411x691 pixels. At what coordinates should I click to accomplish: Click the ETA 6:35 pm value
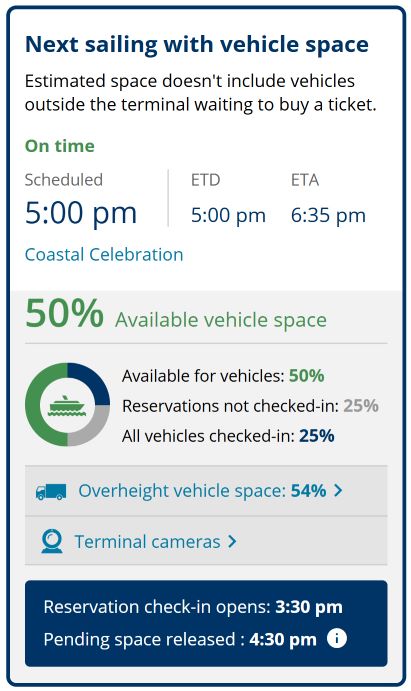328,215
